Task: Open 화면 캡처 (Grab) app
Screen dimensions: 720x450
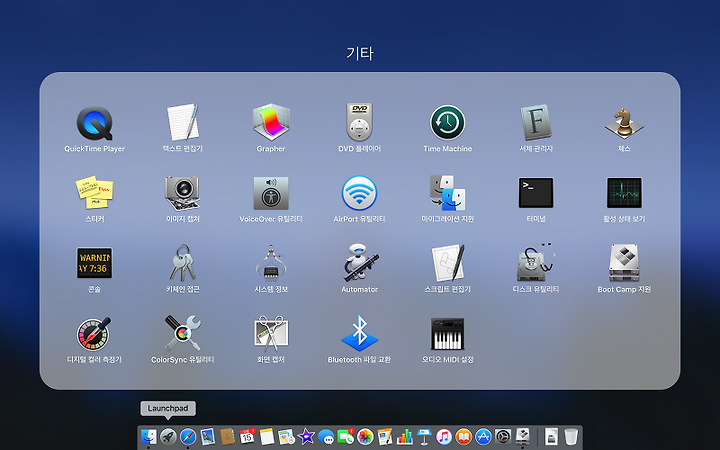Action: (x=271, y=333)
